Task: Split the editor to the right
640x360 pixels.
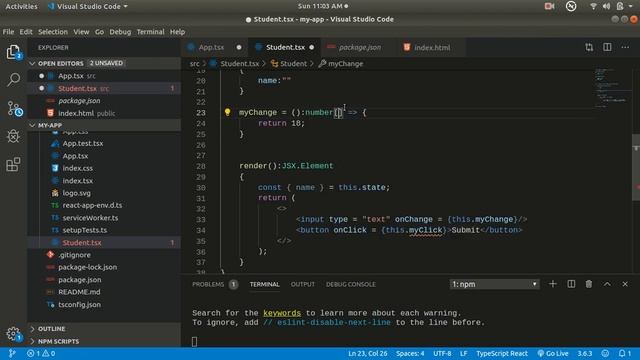Action: (607, 47)
